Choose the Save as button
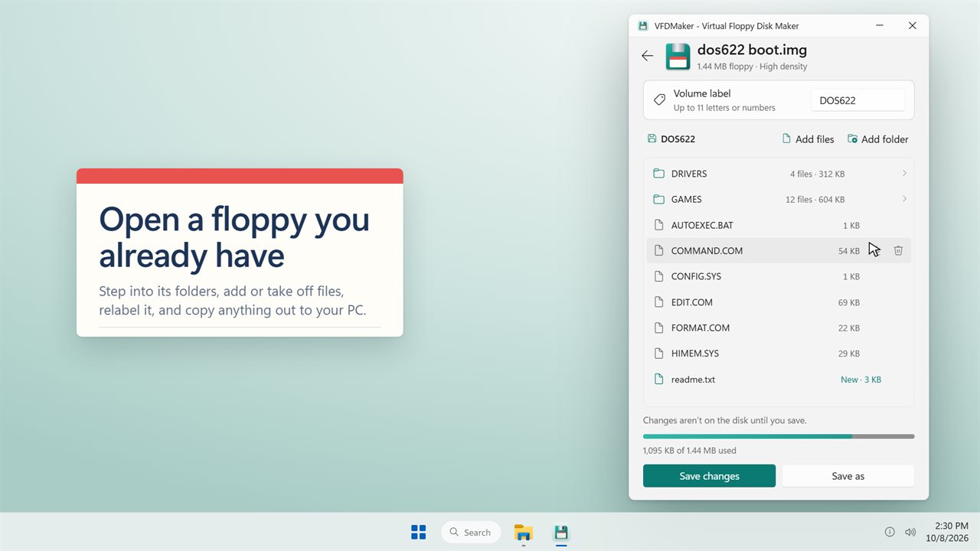 [x=848, y=476]
